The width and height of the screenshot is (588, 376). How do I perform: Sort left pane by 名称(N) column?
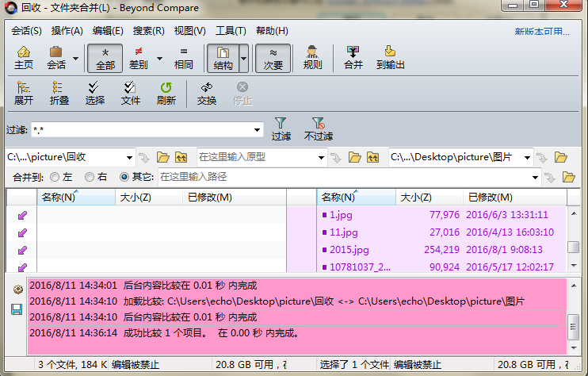click(x=76, y=198)
